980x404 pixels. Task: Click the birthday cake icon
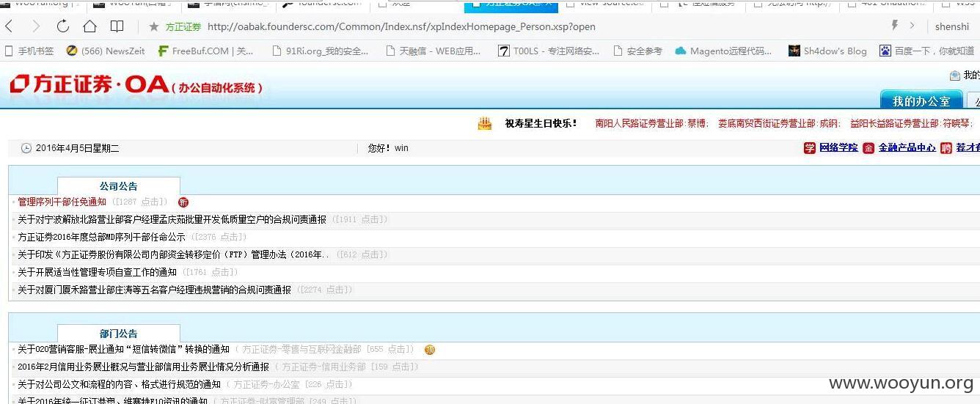click(x=485, y=123)
